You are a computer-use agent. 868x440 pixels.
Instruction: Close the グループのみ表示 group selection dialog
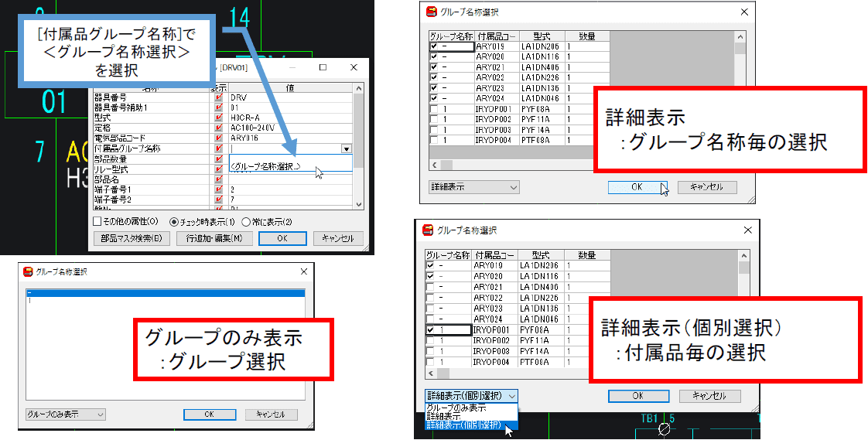303,271
